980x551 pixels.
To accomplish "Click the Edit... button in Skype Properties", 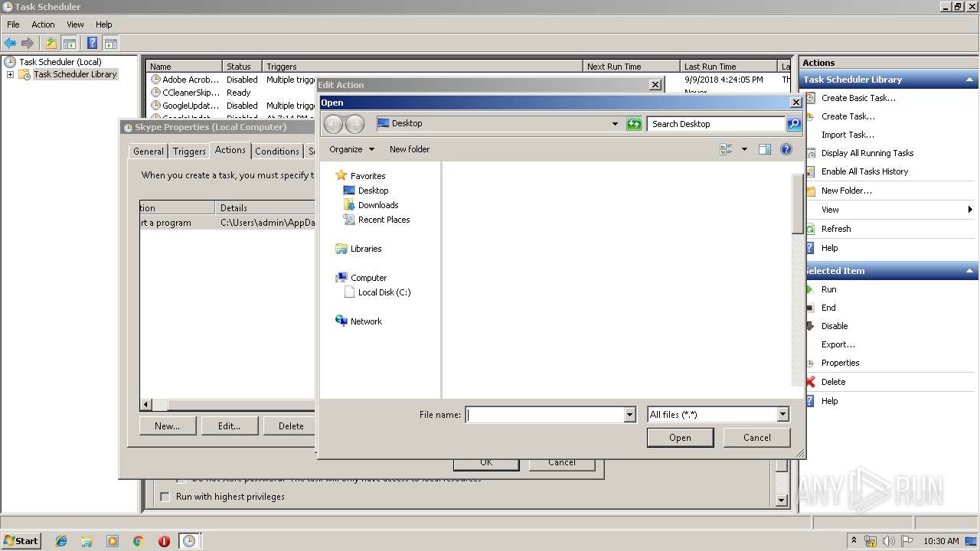I will click(x=229, y=426).
